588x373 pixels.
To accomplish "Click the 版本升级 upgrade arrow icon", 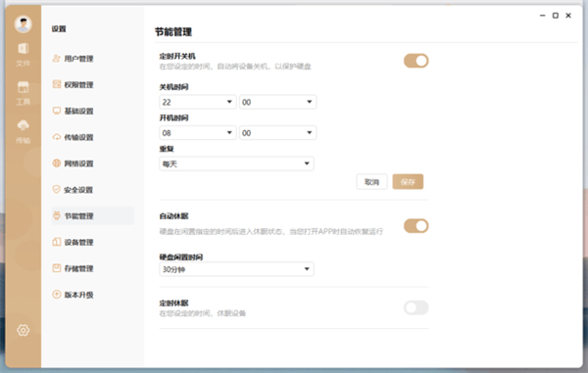I will (x=56, y=295).
